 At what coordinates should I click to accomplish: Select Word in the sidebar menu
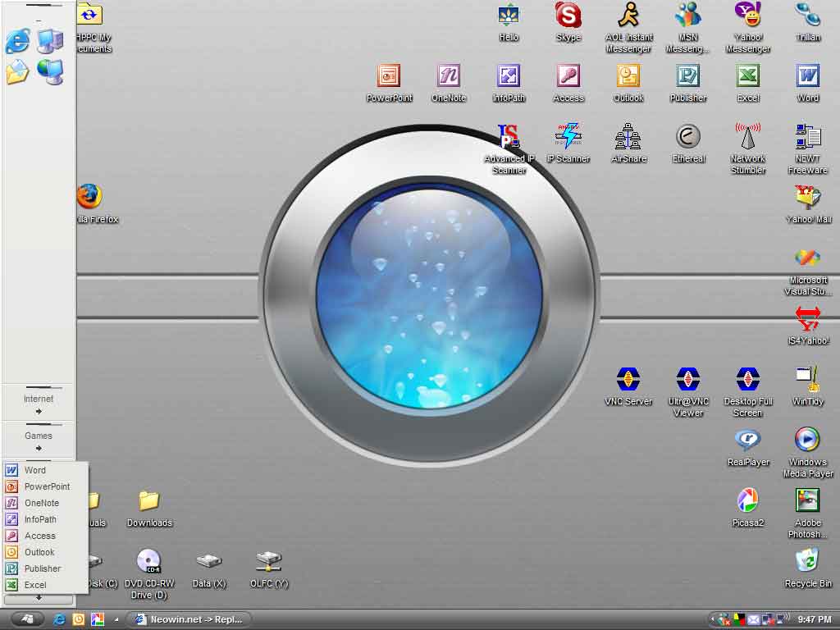pyautogui.click(x=36, y=470)
